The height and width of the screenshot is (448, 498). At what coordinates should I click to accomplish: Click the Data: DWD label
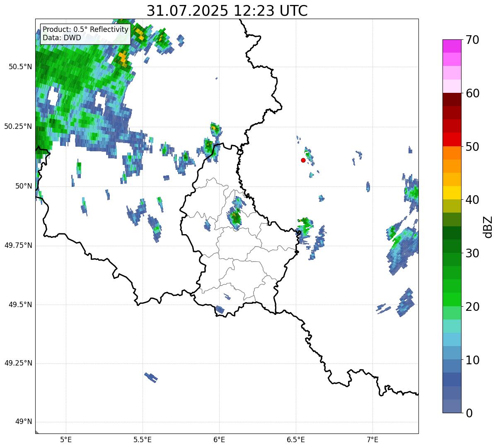62,38
